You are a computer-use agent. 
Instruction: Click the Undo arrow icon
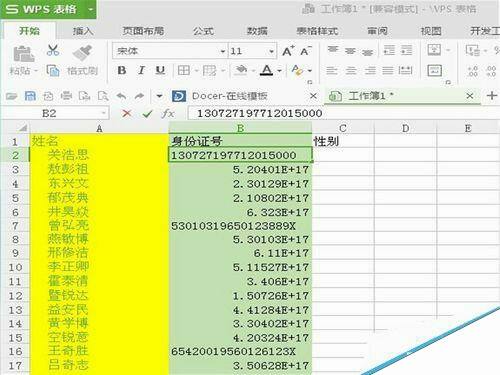[121, 97]
